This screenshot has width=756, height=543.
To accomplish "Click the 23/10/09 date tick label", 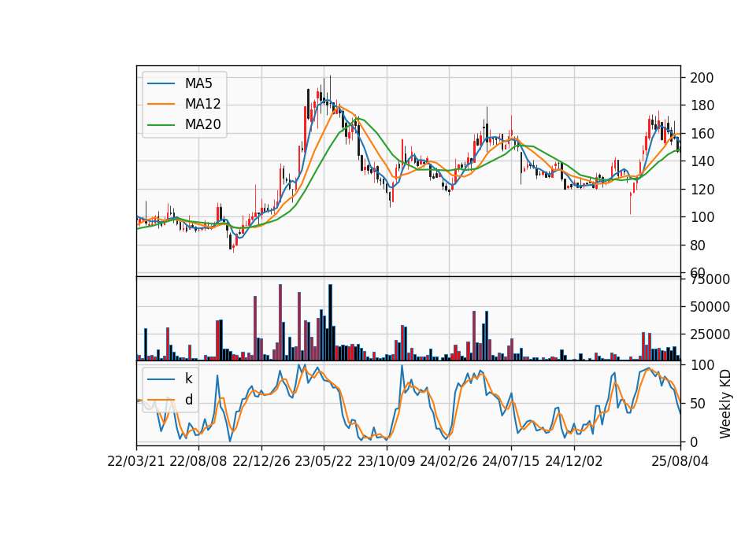I will click(x=386, y=461).
